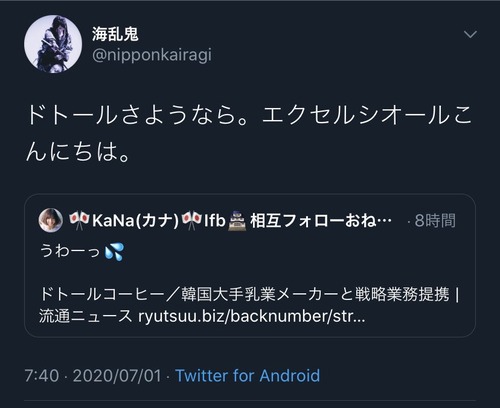The height and width of the screenshot is (408, 500).
Task: Tap the castle emoji in quoted name
Action: [x=237, y=221]
